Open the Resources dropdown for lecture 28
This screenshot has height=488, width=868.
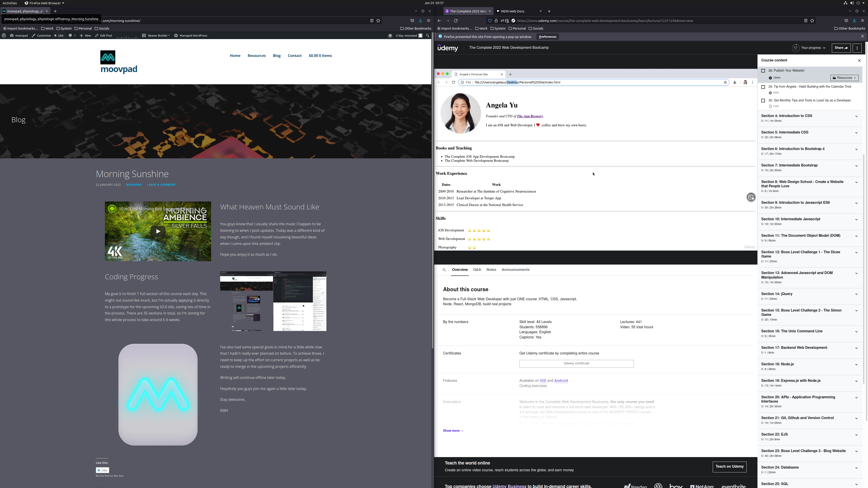(x=844, y=78)
